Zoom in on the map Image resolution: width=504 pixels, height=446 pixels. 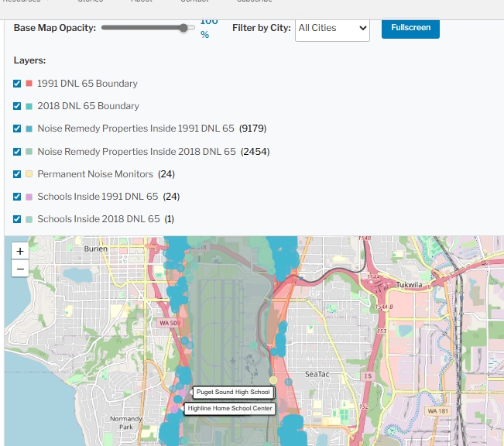click(20, 251)
